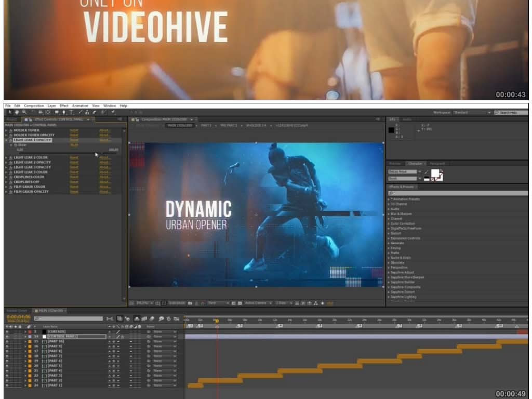Open the Effect menu

(x=64, y=106)
